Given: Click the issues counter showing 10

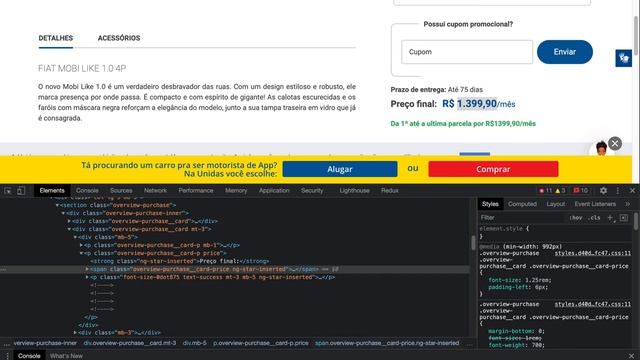Looking at the screenshot, I should pos(581,191).
